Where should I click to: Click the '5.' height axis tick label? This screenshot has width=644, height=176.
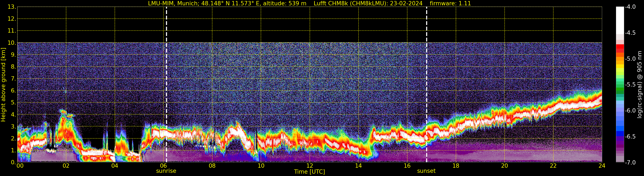click(x=13, y=103)
